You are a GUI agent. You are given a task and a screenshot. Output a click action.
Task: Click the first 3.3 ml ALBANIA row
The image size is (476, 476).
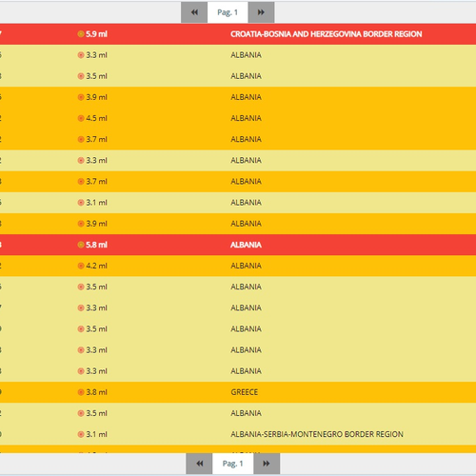(x=238, y=55)
